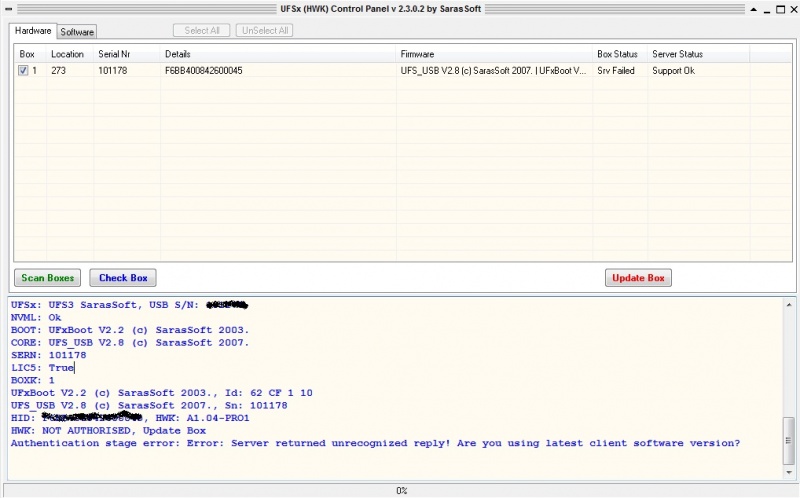Maximize the control panel window
This screenshot has height=498, width=800.
pos(781,9)
